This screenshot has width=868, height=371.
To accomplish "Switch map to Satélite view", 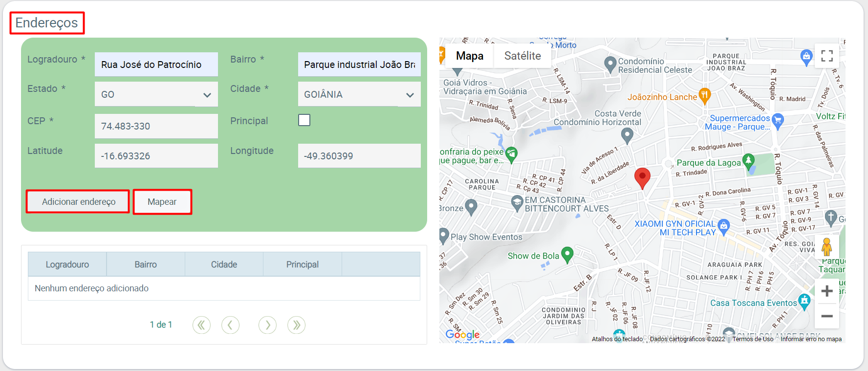I will (x=522, y=56).
